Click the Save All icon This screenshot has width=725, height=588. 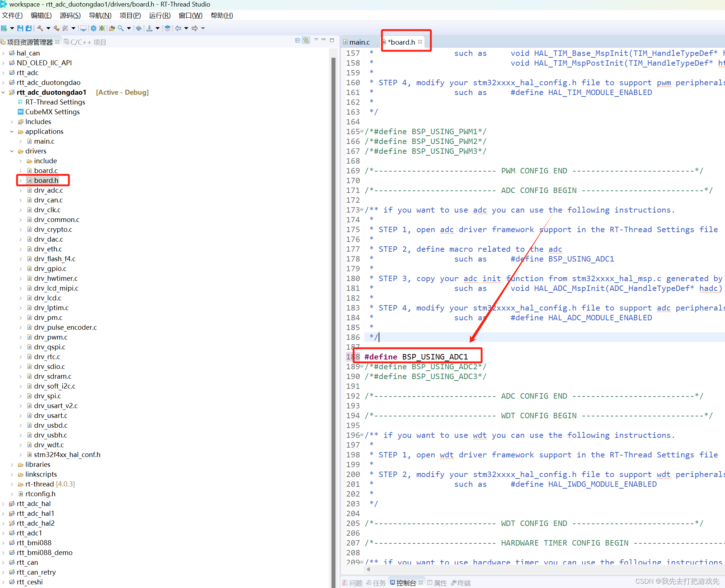[x=29, y=28]
